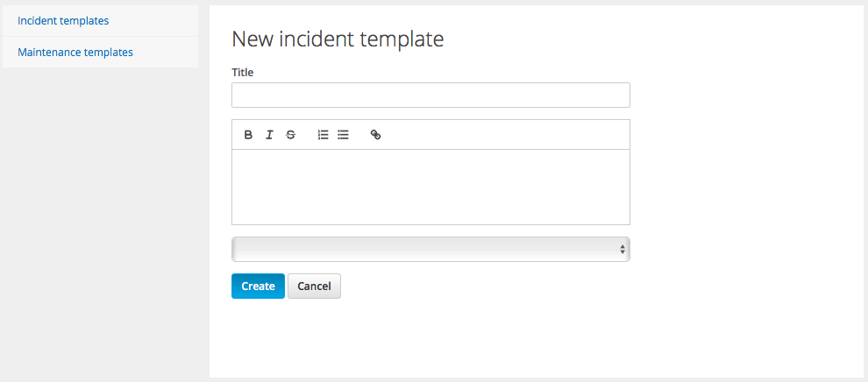The height and width of the screenshot is (382, 868).
Task: Open the empty dropdown below the editor
Action: (430, 250)
